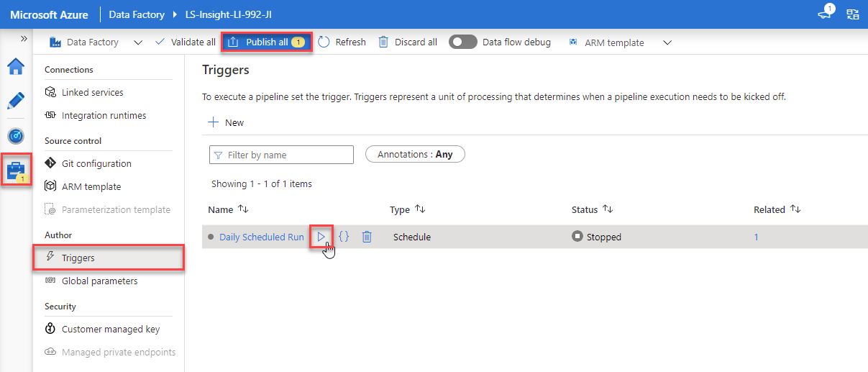Click Validate all
Viewport: 868px width, 372px height.
(x=185, y=42)
